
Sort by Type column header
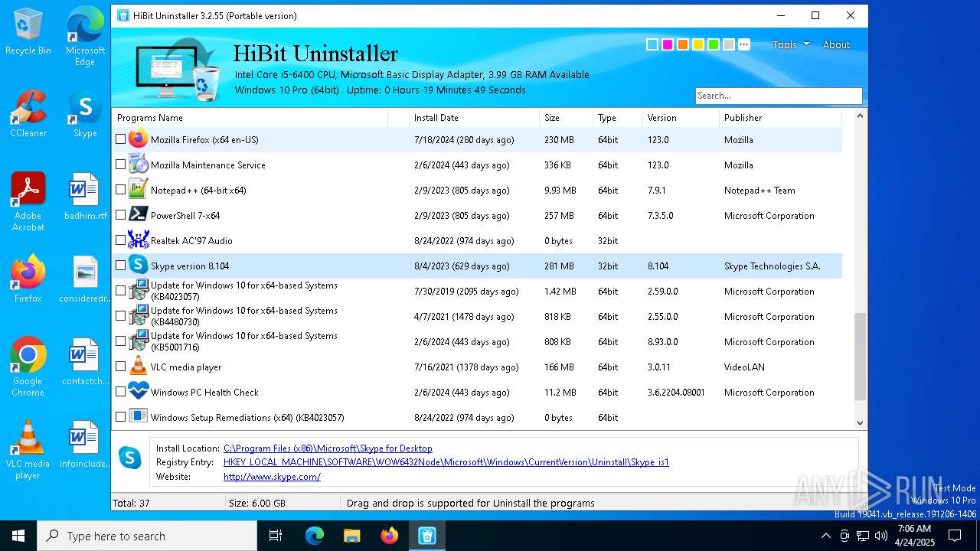click(618, 117)
